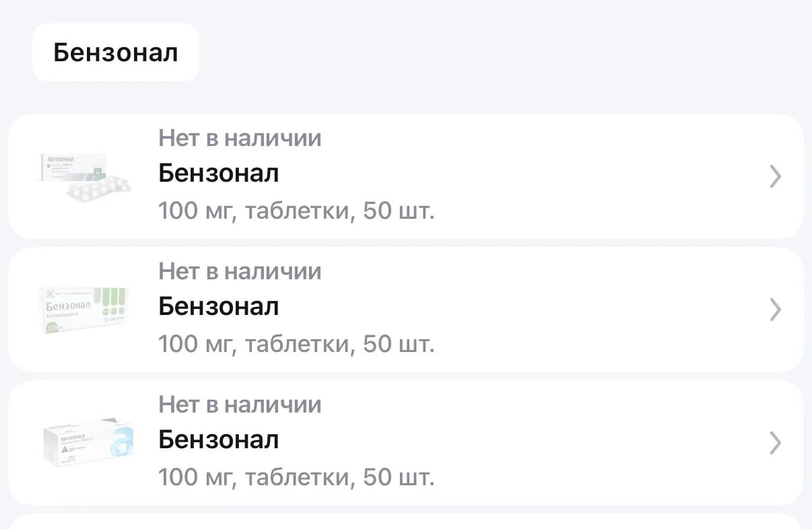The image size is (812, 529).
Task: Click "100 мг, таблетки, 50 шт." in the second card
Action: click(296, 345)
